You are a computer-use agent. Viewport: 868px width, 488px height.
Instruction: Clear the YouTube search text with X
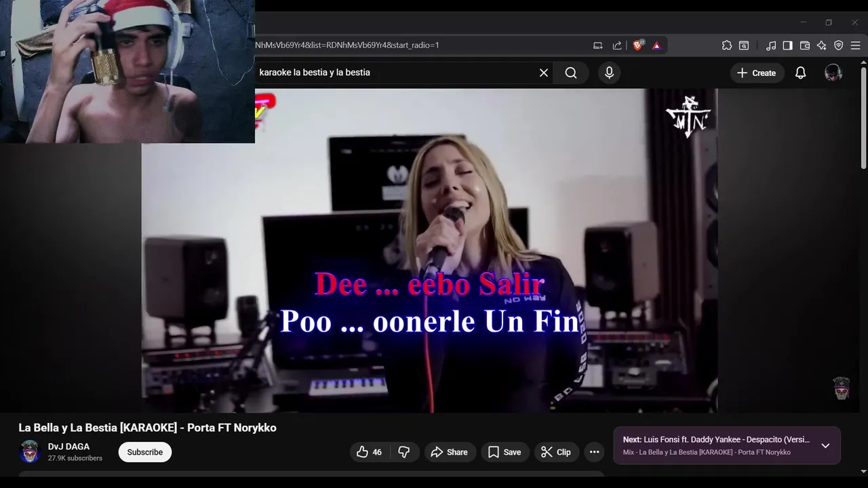click(x=544, y=73)
